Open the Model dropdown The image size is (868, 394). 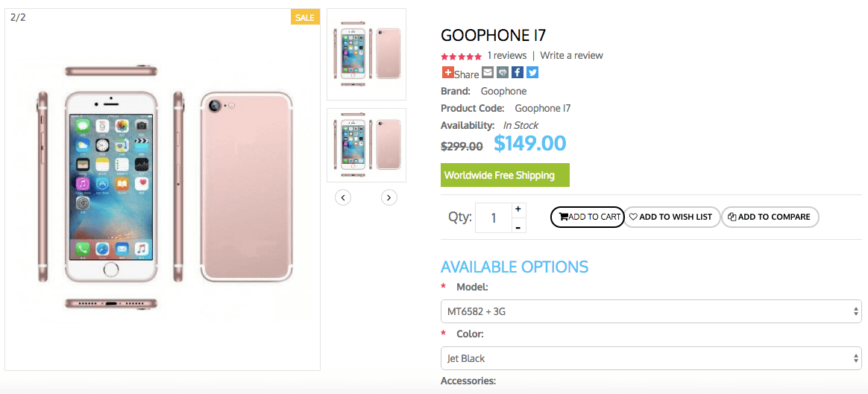click(650, 311)
